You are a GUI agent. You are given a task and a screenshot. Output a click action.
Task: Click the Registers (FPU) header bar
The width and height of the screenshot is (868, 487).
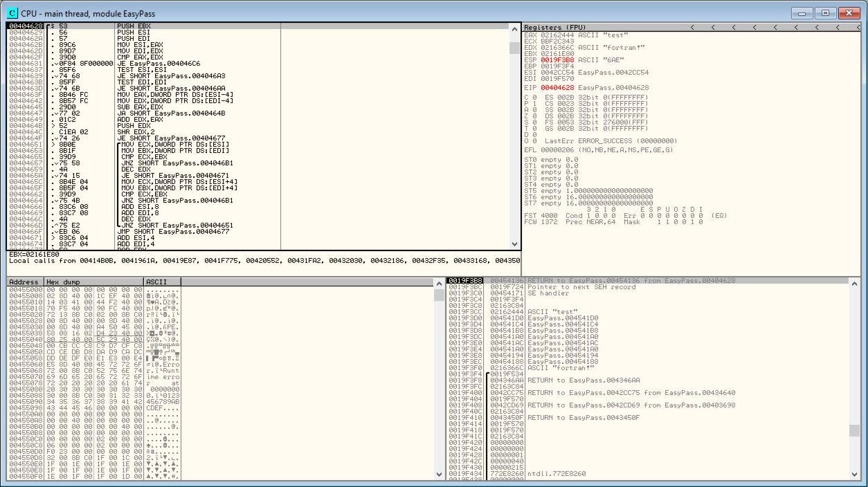click(x=691, y=27)
